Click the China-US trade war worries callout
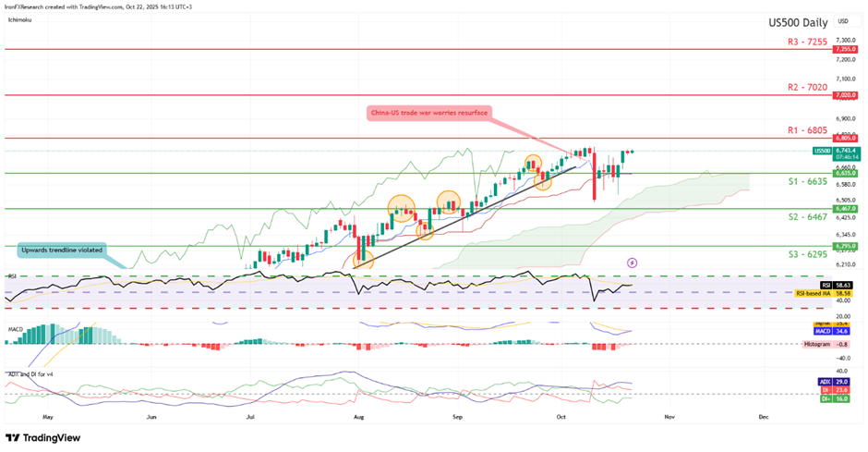 point(428,111)
